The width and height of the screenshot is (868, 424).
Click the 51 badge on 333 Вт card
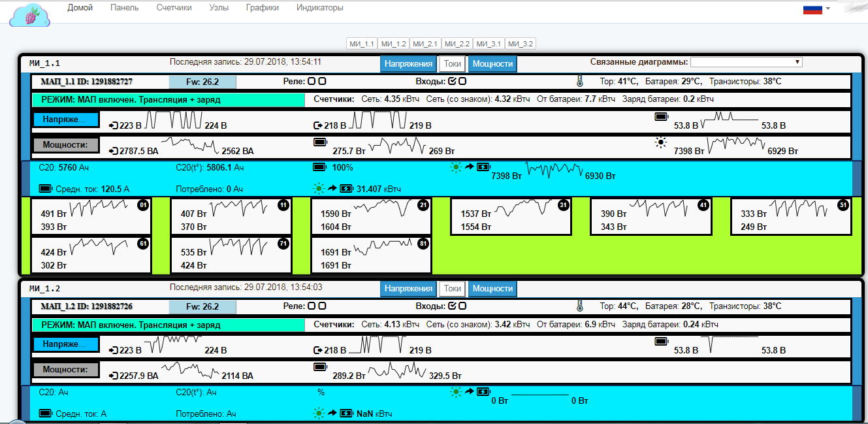(x=843, y=205)
